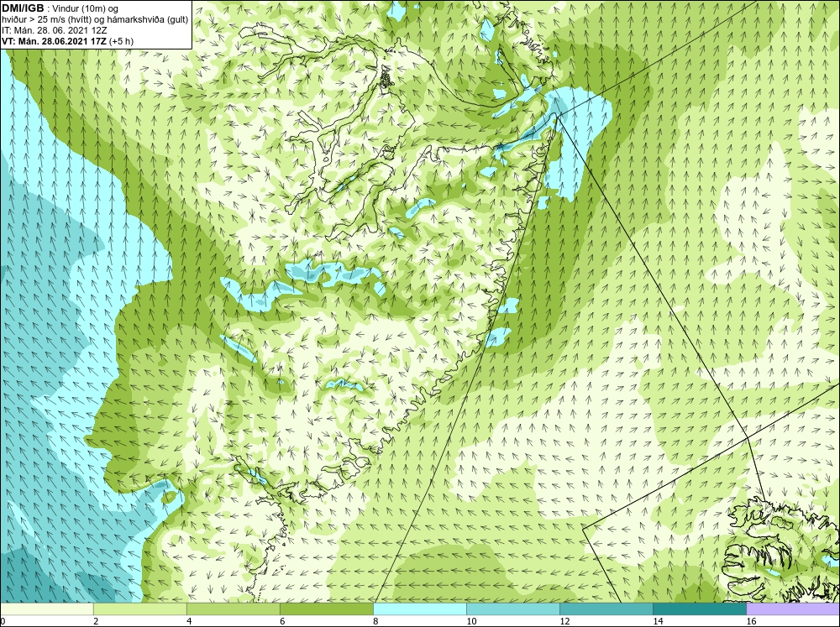This screenshot has width=840, height=627.
Task: Click the 4–6 m/s green legend swatch
Action: click(x=234, y=609)
